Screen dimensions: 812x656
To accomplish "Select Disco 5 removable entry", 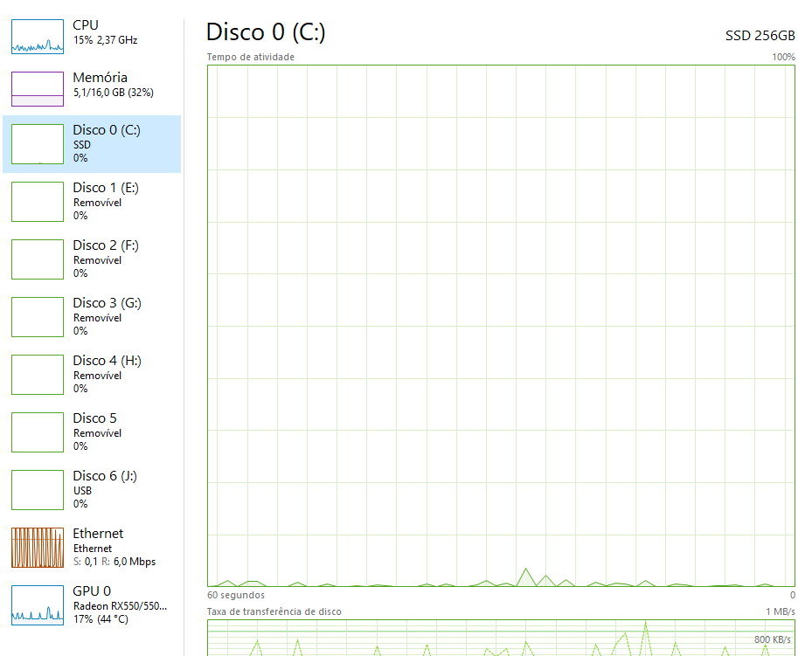I will 92,432.
